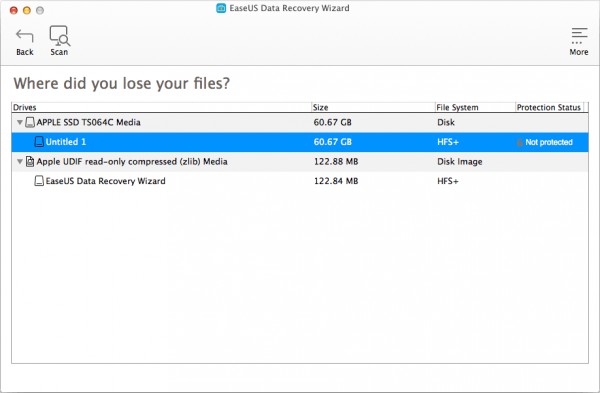Collapse the APPLE SSD TS064C Media tree
The width and height of the screenshot is (600, 393).
(20, 122)
